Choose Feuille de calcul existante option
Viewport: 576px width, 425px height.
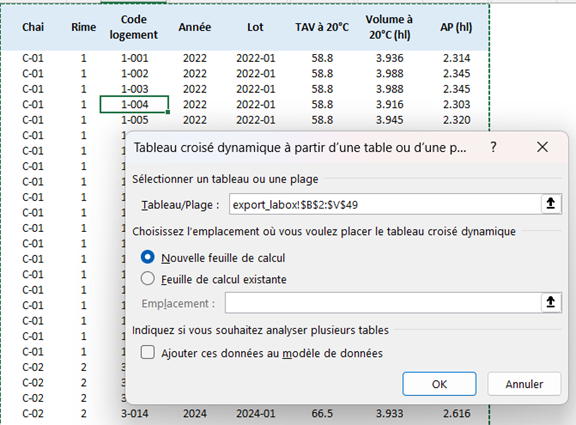click(148, 279)
